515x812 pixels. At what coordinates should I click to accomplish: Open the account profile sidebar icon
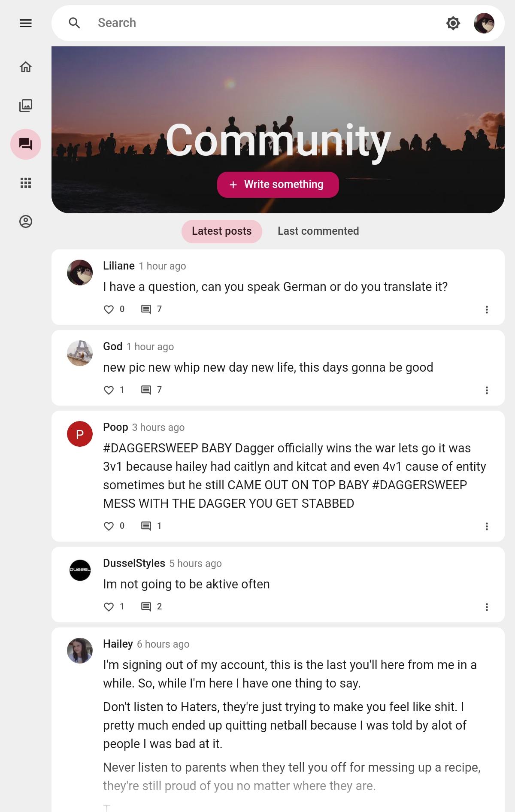pyautogui.click(x=26, y=221)
